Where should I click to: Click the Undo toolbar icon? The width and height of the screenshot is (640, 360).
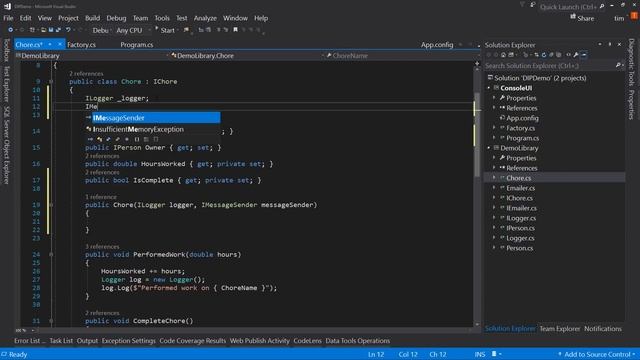(68, 30)
